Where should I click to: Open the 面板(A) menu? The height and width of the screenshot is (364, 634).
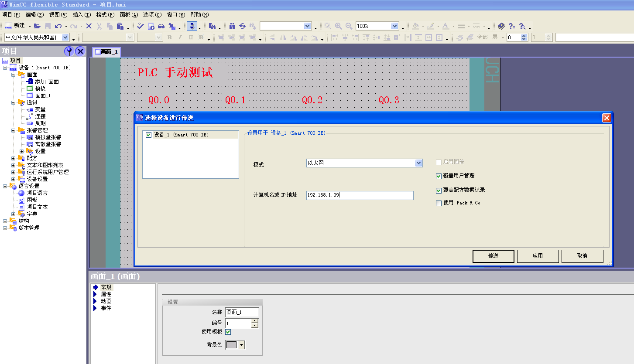[x=129, y=14]
